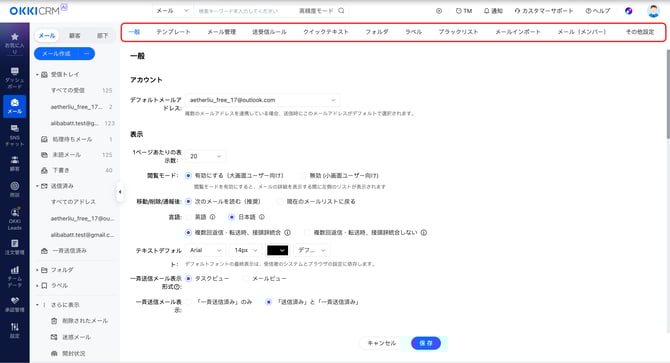670x363 pixels.
Task: Expand the ラベル tree node
Action: pos(37,286)
